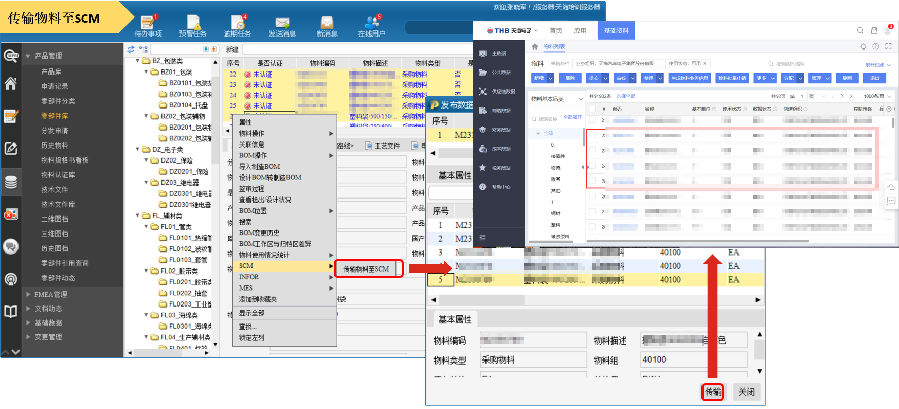This screenshot has width=899, height=409.
Task: Collapse the BZ_包装类 tree folder
Action: coord(137,60)
